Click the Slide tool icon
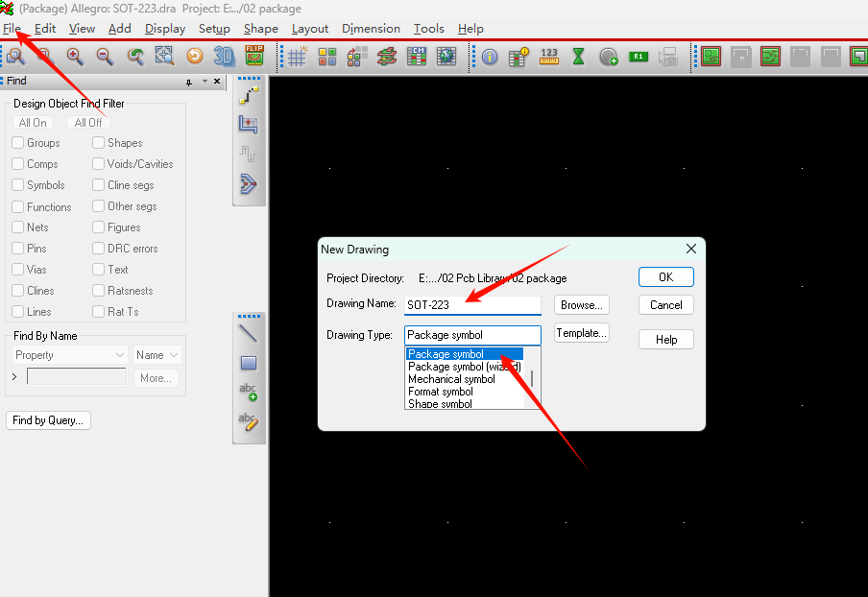Image resolution: width=868 pixels, height=597 pixels. click(x=249, y=125)
